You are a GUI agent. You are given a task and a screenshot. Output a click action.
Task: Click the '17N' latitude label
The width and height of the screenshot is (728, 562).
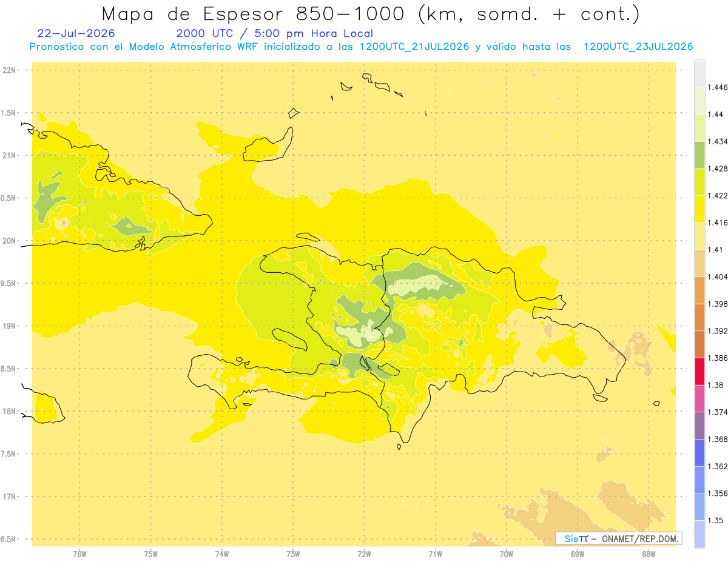click(x=9, y=497)
